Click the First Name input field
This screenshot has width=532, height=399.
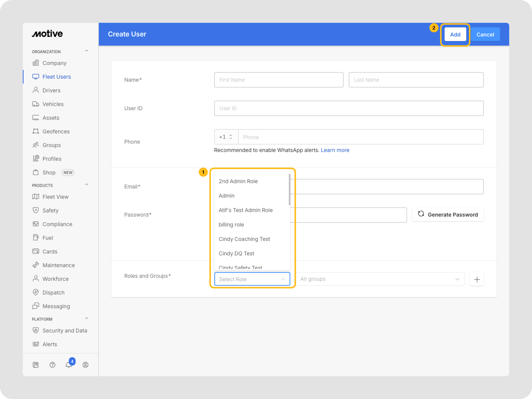[279, 80]
